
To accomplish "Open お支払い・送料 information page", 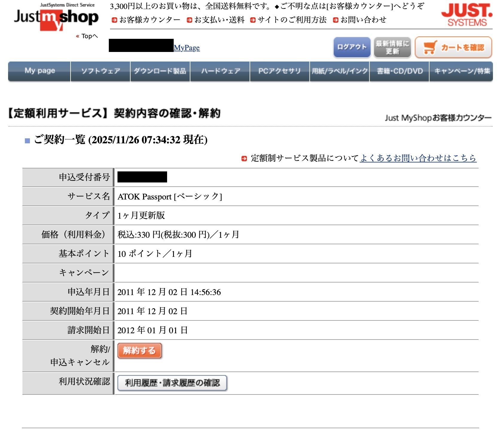I will [219, 20].
